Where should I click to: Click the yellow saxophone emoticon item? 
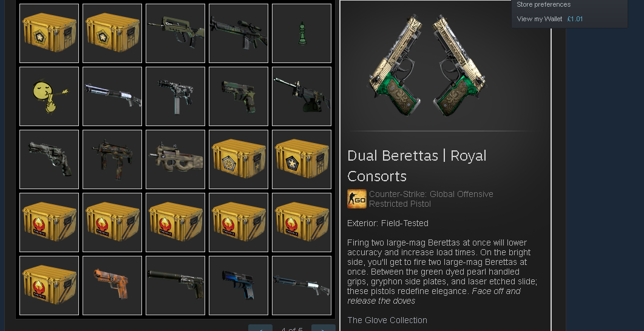49,96
